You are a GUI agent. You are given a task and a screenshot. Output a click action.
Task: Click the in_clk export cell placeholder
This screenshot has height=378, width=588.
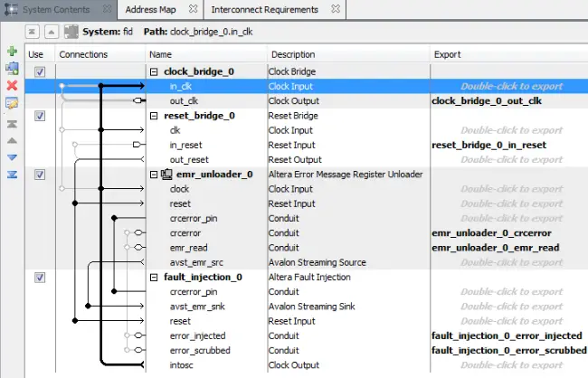click(511, 86)
